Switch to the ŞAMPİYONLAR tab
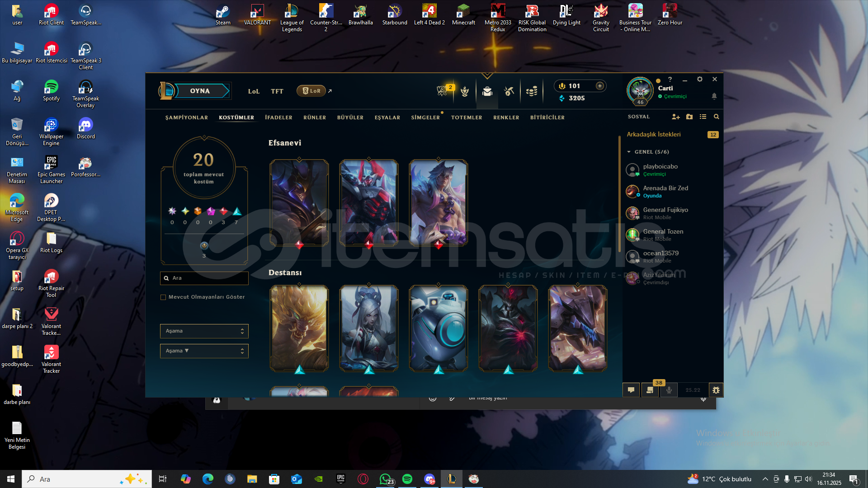The width and height of the screenshot is (868, 488). (186, 117)
